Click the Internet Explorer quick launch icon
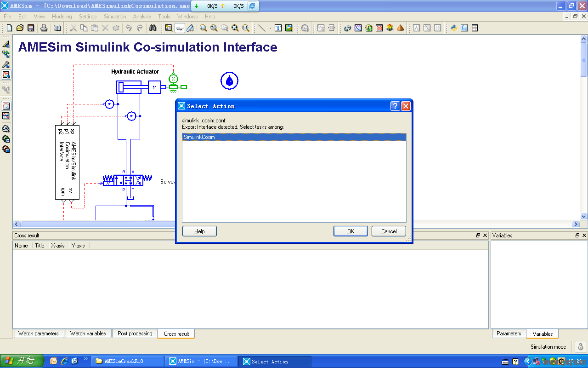Viewport: 588px width, 368px height. click(64, 361)
